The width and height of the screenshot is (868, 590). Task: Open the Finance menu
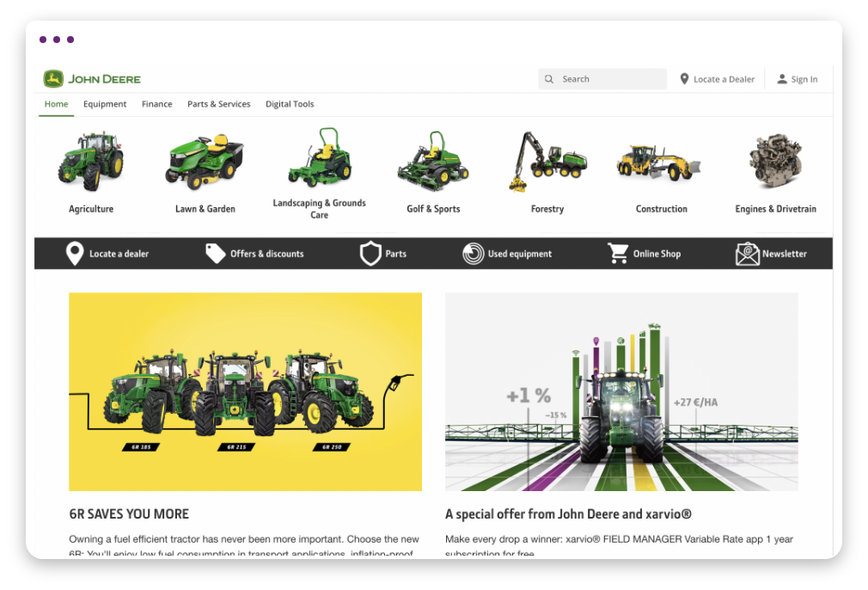156,104
